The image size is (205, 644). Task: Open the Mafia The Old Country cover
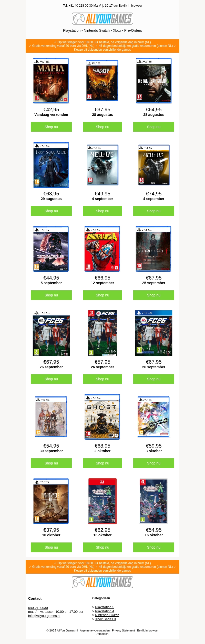click(x=51, y=81)
